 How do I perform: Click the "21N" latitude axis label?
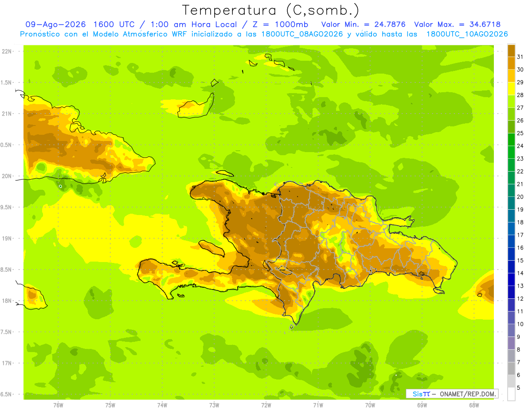point(7,114)
